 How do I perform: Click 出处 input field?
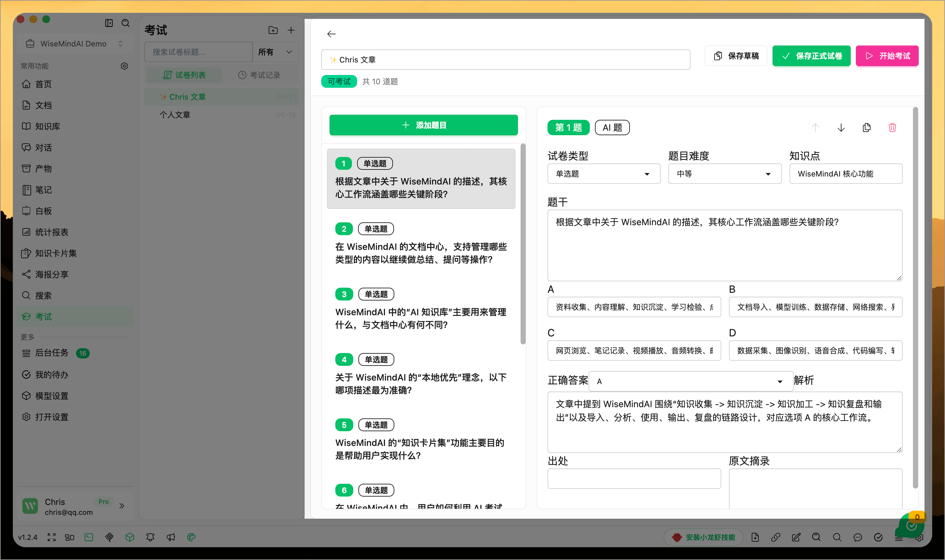[x=634, y=479]
